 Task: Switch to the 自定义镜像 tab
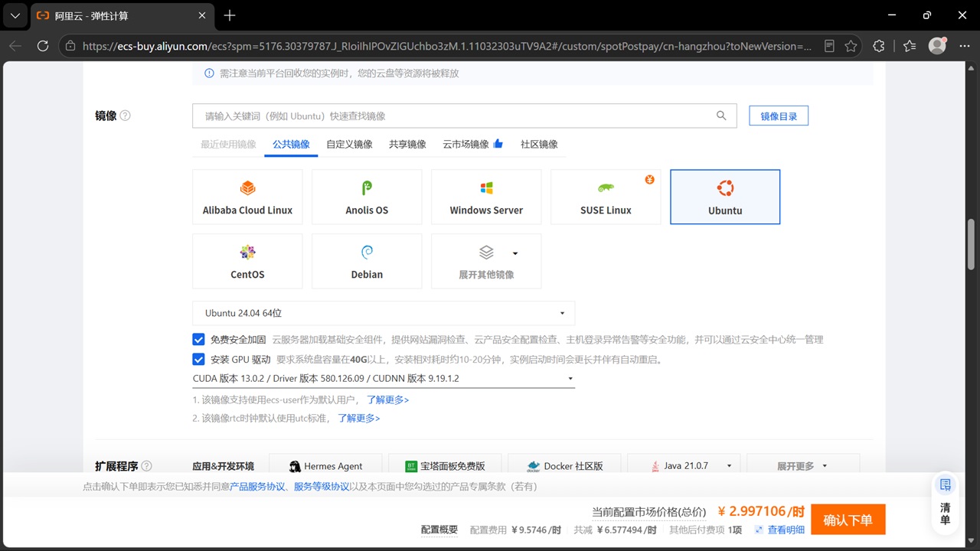[349, 144]
